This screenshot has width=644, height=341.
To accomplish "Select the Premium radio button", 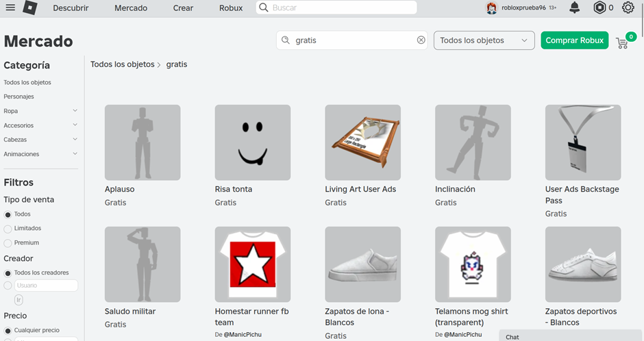I will [x=8, y=243].
